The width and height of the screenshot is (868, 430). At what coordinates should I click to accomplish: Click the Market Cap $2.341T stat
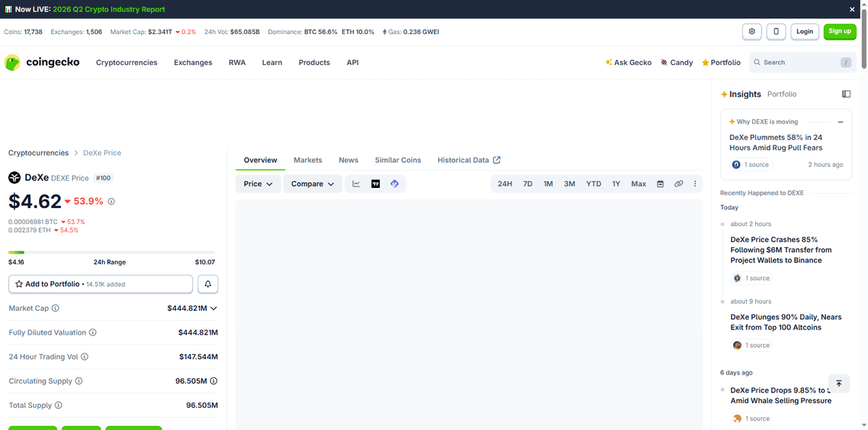(x=153, y=32)
